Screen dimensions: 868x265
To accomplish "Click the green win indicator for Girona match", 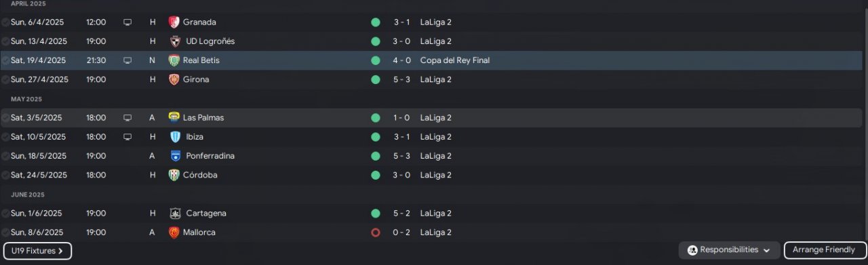I will [376, 79].
